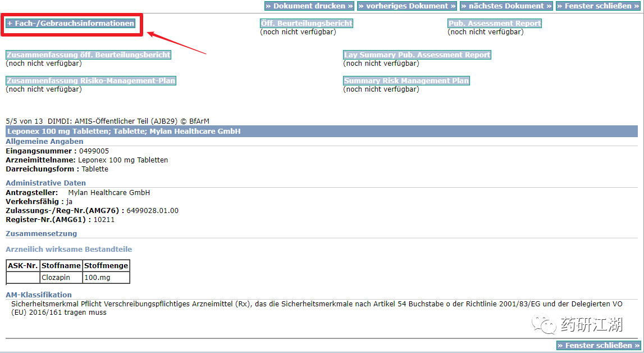Open Summary Risk Management Plan link

[x=406, y=80]
